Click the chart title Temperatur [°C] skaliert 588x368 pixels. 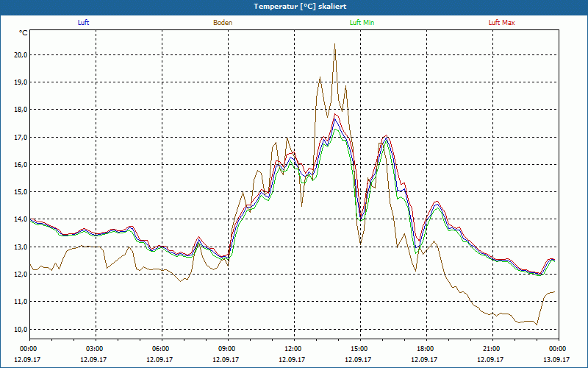(300, 7)
